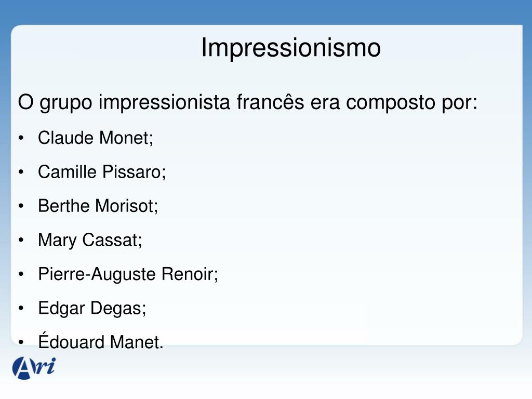Select the Berthe Morisot list item
Viewport: 532px width, 399px height.
pyautogui.click(x=98, y=206)
